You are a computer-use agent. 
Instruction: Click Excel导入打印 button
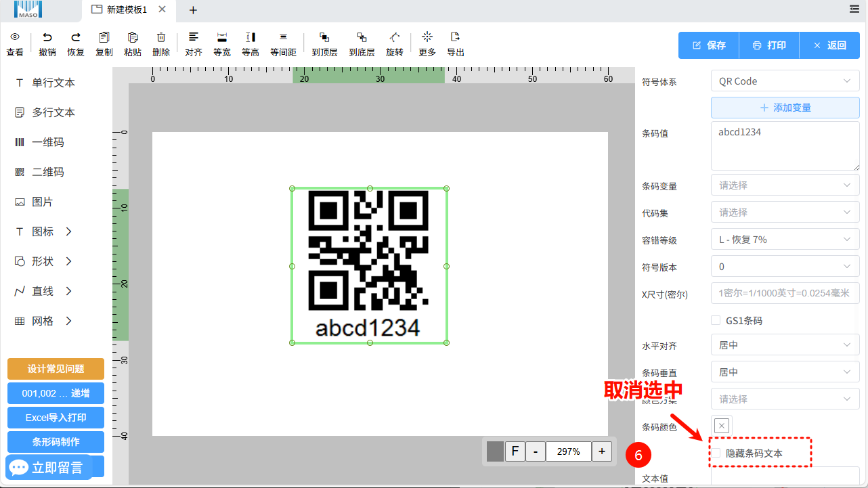coord(56,418)
